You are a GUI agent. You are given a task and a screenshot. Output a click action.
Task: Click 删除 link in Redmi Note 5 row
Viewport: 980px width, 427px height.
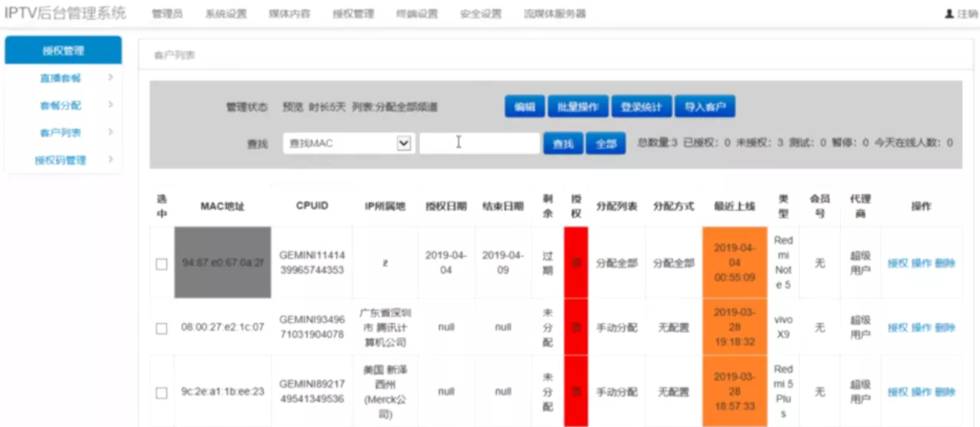click(x=945, y=263)
